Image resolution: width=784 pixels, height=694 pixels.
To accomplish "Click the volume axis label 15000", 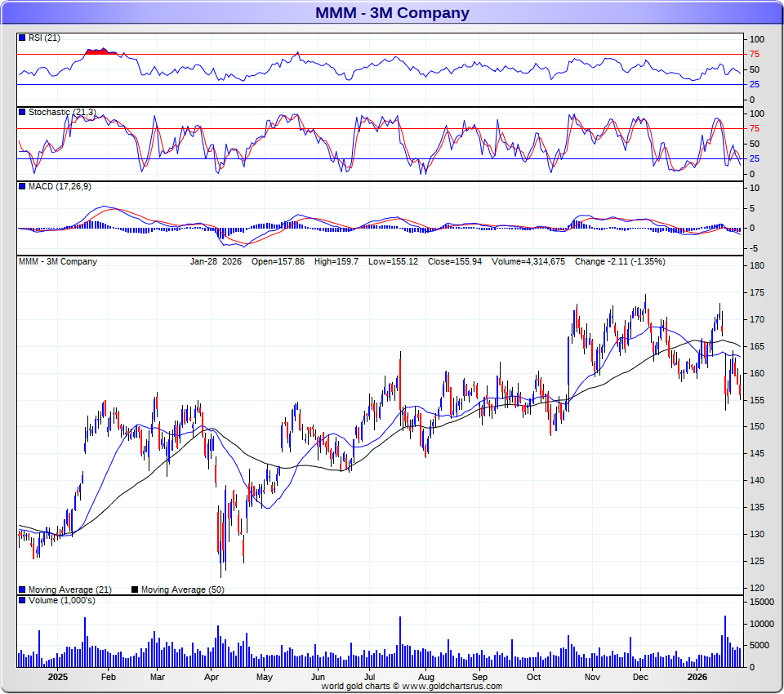I will 761,602.
